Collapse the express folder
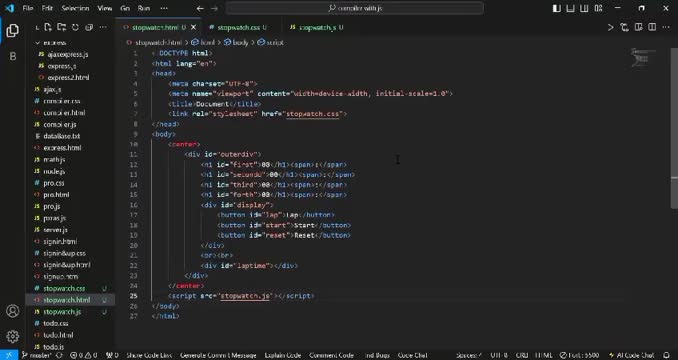The image size is (678, 360). pos(51,42)
